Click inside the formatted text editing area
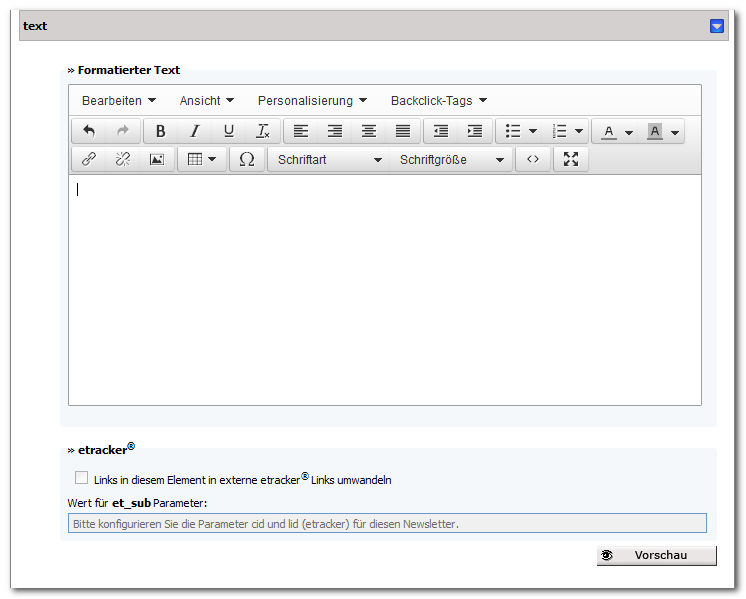The image size is (746, 599). click(385, 290)
